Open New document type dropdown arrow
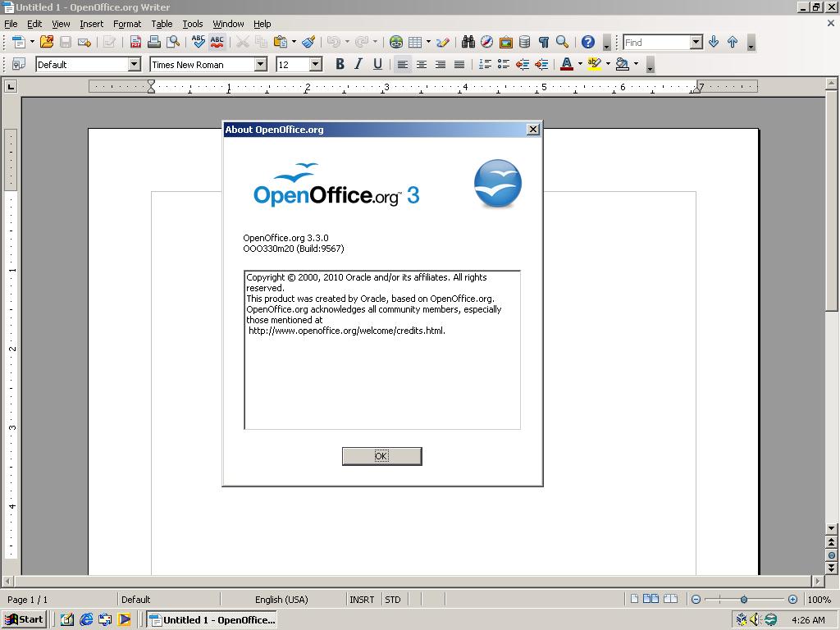Viewport: 840px width, 630px height. (x=32, y=41)
